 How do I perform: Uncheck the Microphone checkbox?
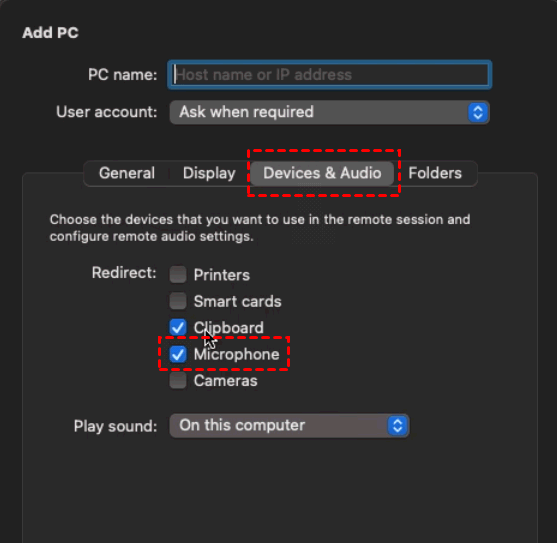pos(178,354)
